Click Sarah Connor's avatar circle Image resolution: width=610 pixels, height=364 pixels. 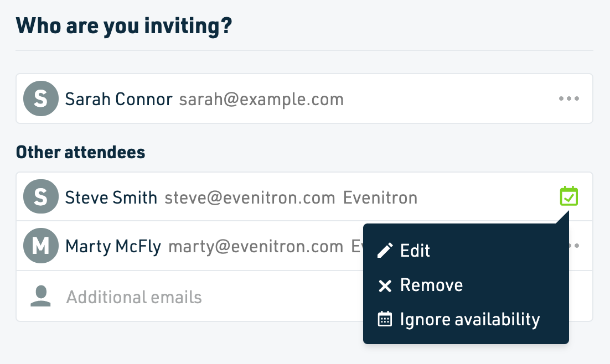(41, 98)
